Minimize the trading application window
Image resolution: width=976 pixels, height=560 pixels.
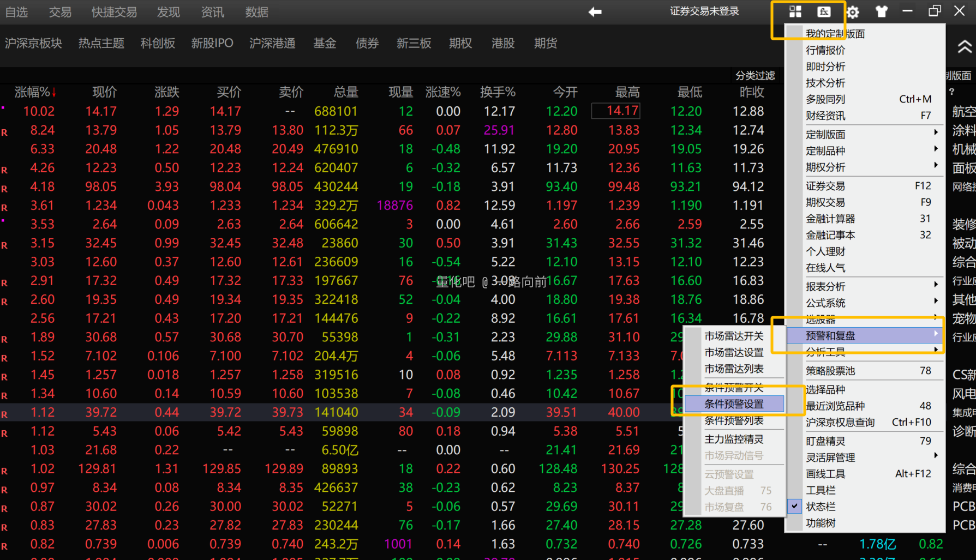coord(907,11)
